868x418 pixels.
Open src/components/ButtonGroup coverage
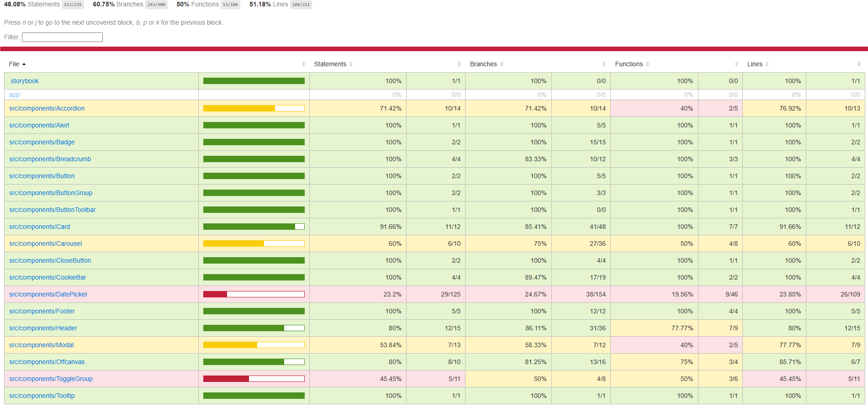coord(51,193)
